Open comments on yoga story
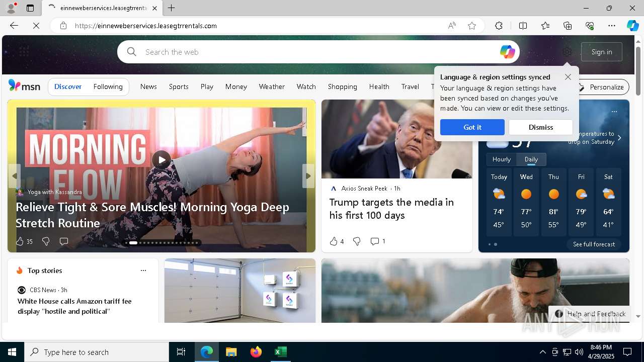Viewport: 644px width, 362px height. tap(64, 241)
